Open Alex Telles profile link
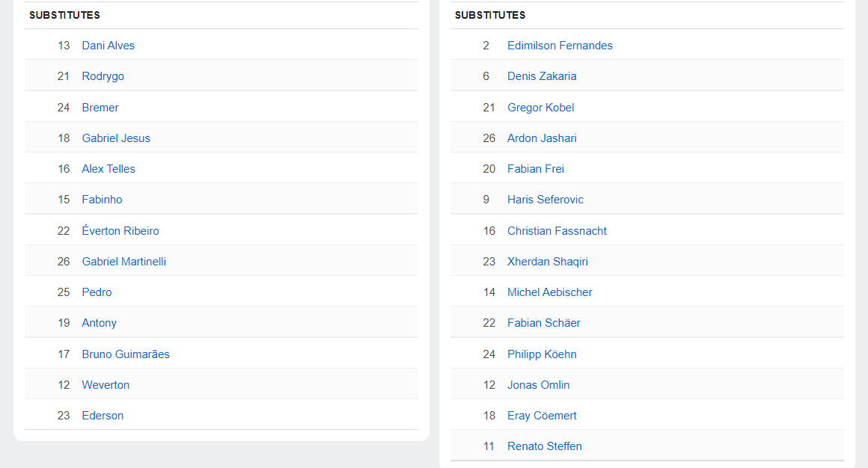Screen dimensions: 868x468 [x=108, y=169]
